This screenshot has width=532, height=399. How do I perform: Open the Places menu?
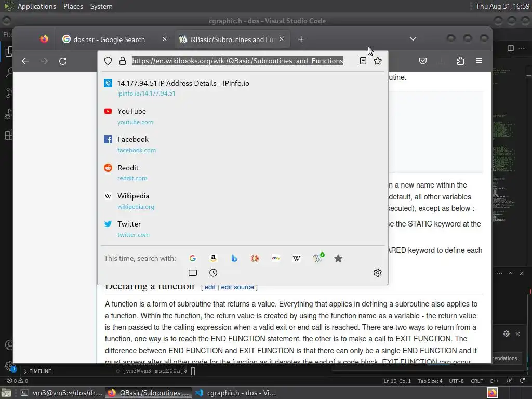pos(73,6)
